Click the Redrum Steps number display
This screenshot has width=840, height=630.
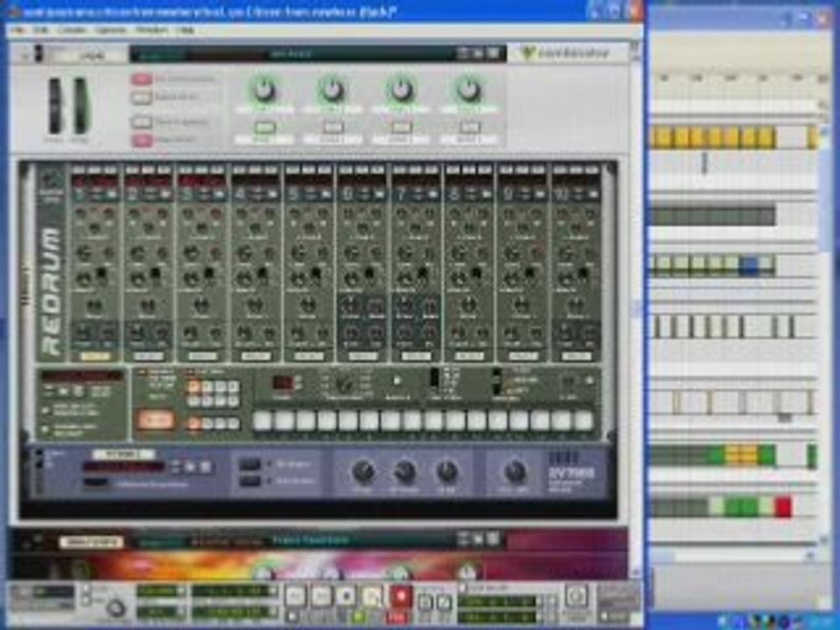282,382
